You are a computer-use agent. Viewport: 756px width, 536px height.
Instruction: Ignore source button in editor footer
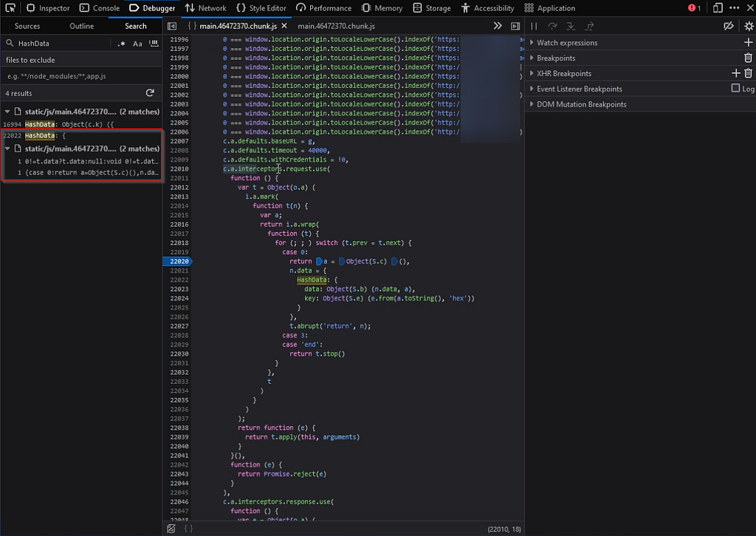171,529
